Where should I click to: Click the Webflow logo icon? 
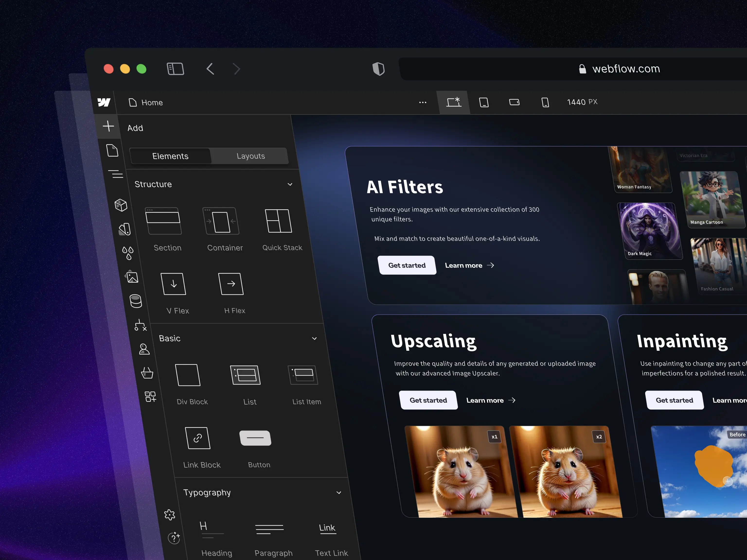click(104, 102)
